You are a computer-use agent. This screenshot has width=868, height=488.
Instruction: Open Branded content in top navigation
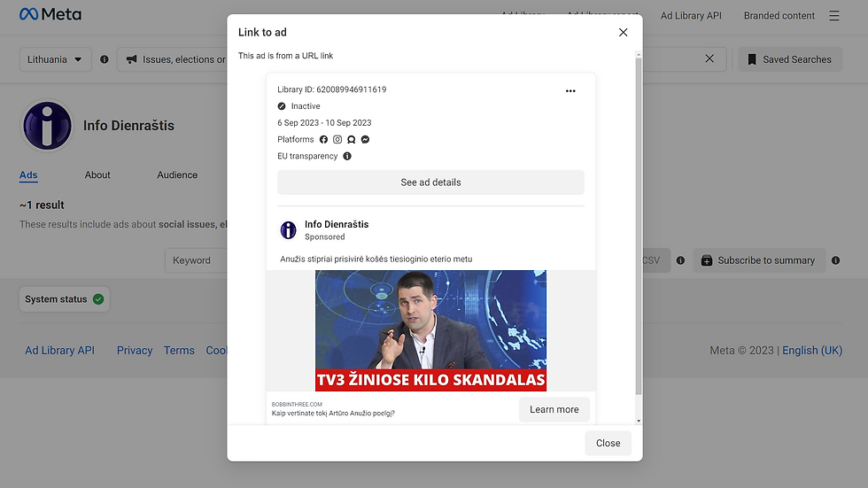(779, 15)
